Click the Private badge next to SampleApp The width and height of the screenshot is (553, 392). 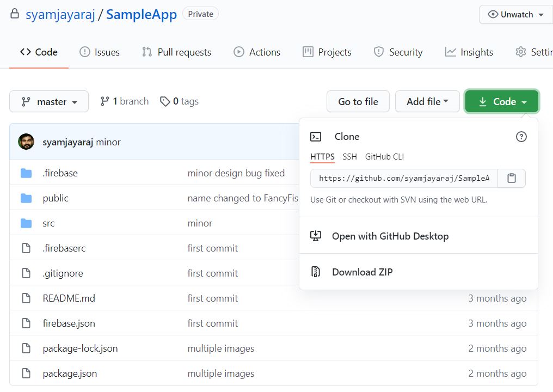point(200,14)
